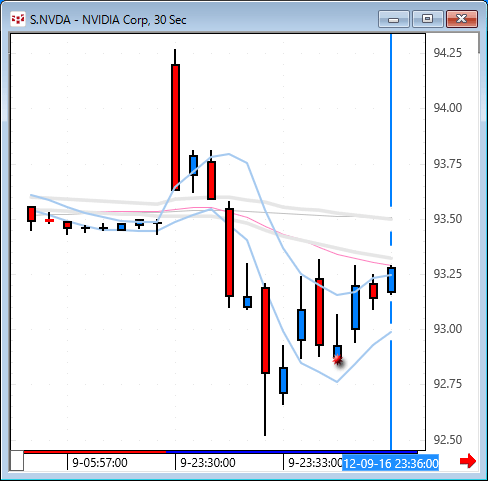Click the 93.50 price axis label
Image resolution: width=488 pixels, height=481 pixels.
(448, 219)
